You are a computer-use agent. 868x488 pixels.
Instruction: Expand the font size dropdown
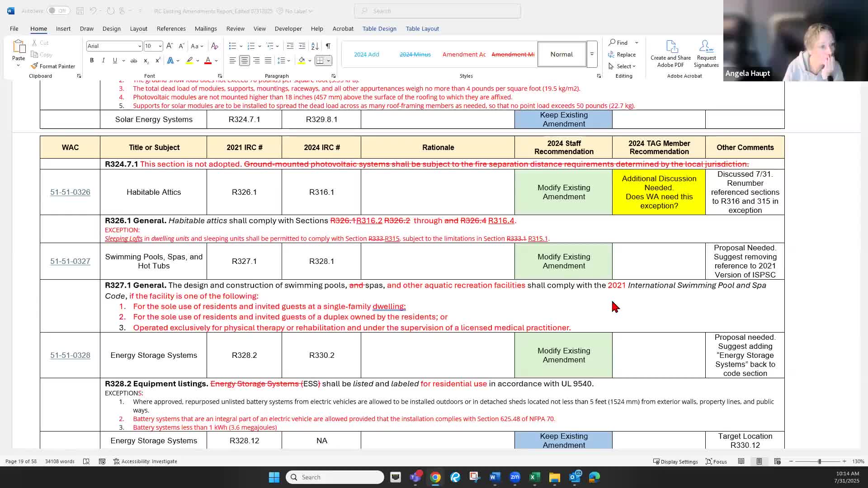(x=160, y=46)
